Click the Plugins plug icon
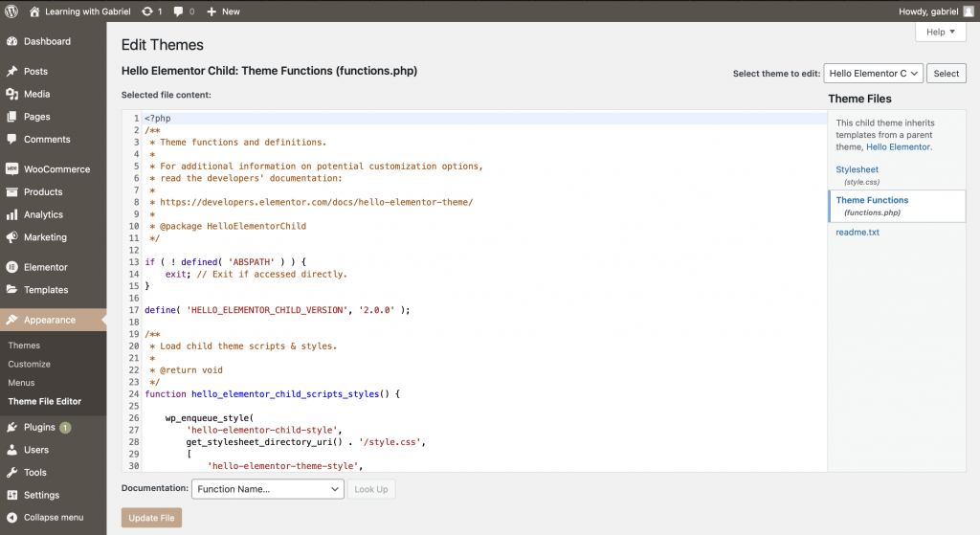This screenshot has width=980, height=535. 11,427
